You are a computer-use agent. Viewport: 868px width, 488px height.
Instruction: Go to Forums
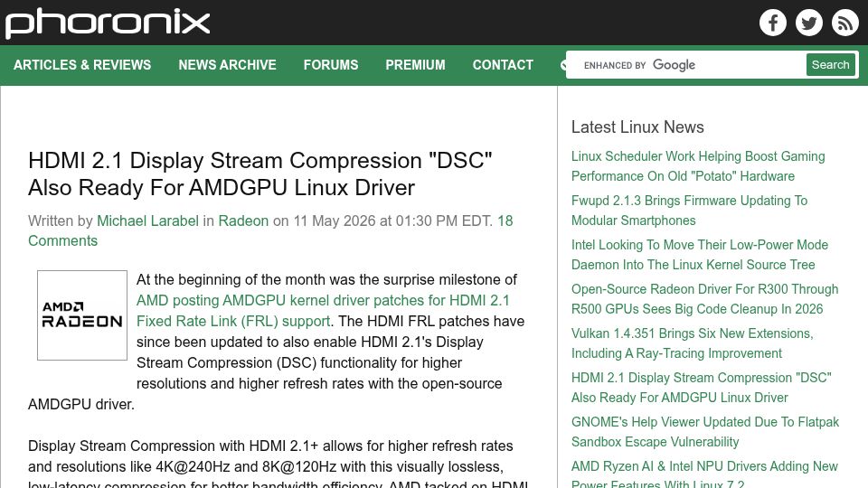[x=331, y=65]
